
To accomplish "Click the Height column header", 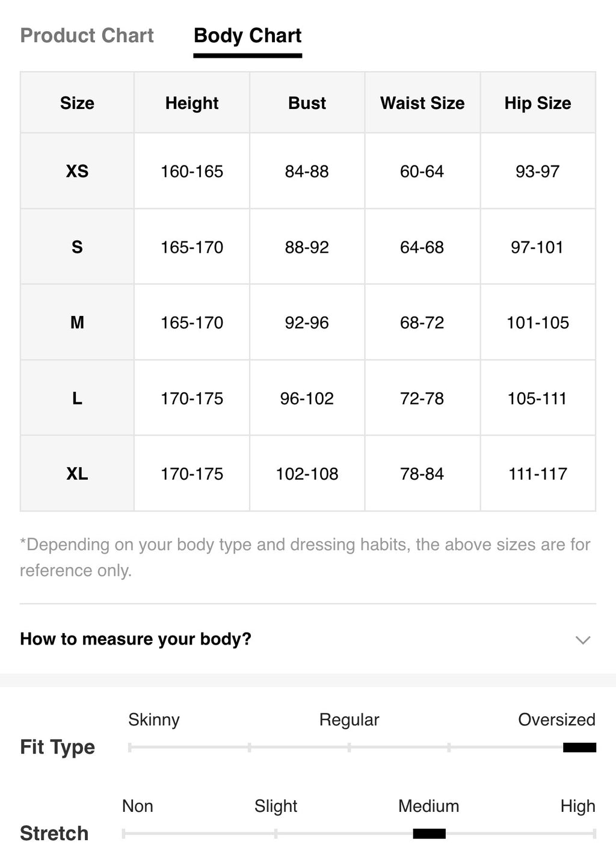I will [192, 103].
